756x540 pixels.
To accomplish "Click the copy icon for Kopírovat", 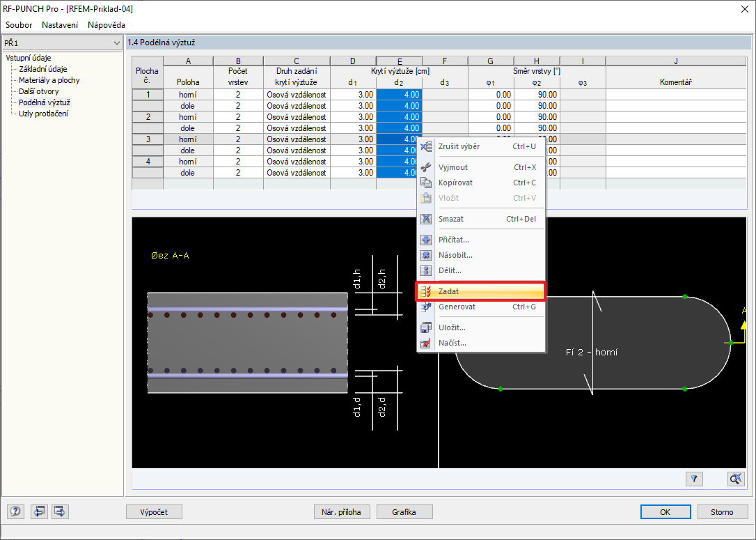I will click(426, 183).
